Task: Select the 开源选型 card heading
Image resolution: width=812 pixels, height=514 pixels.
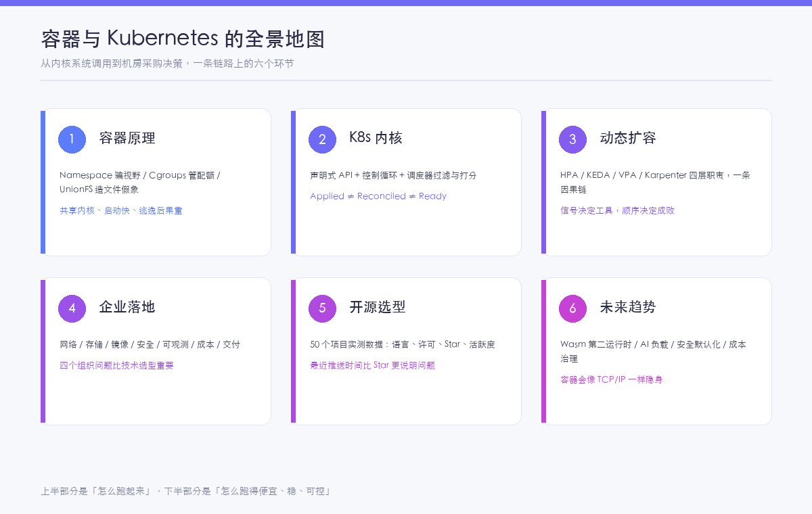Action: (378, 308)
